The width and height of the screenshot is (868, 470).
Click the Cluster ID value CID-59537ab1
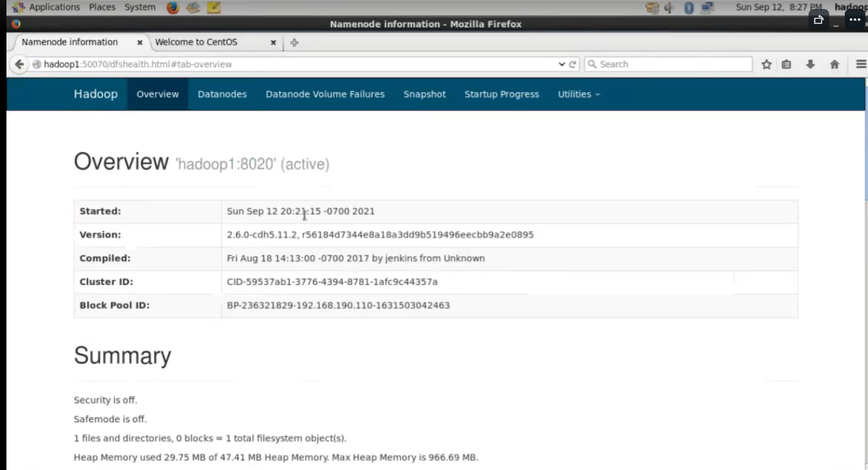pos(332,282)
